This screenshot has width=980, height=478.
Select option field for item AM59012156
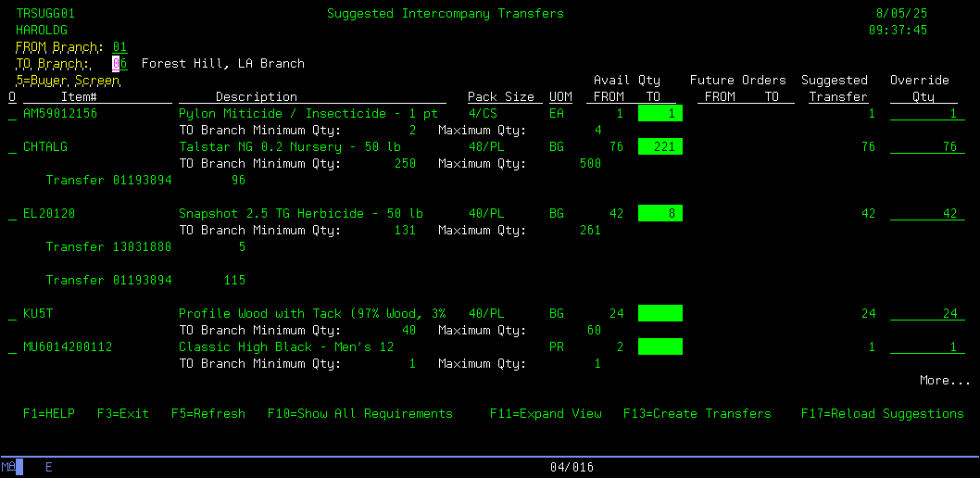[x=12, y=114]
